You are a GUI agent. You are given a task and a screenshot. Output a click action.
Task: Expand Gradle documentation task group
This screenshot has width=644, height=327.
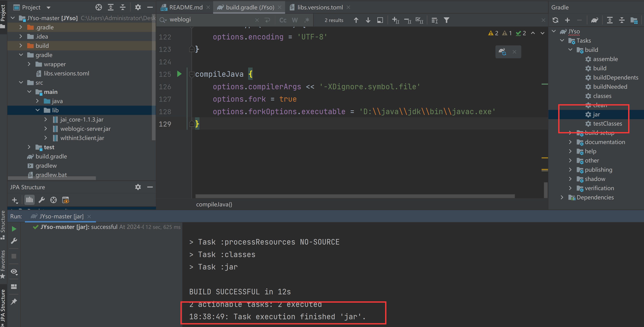(x=570, y=142)
